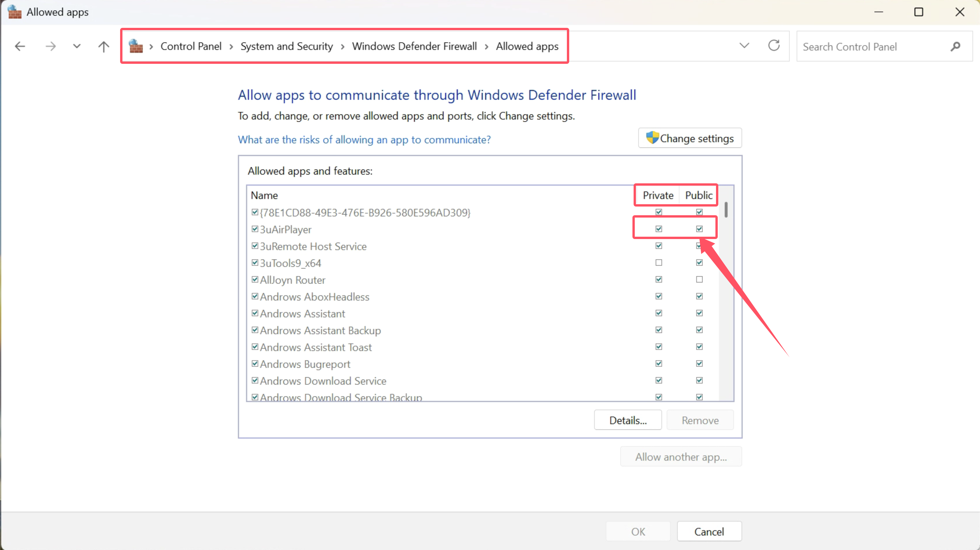
Task: Dismiss with the Cancel button
Action: [x=709, y=531]
